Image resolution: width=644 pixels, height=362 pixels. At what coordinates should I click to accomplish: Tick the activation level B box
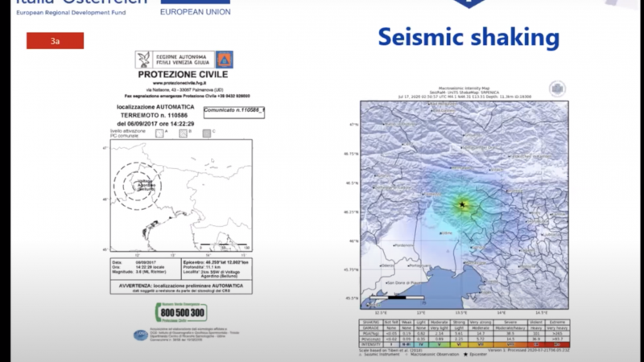pos(184,134)
